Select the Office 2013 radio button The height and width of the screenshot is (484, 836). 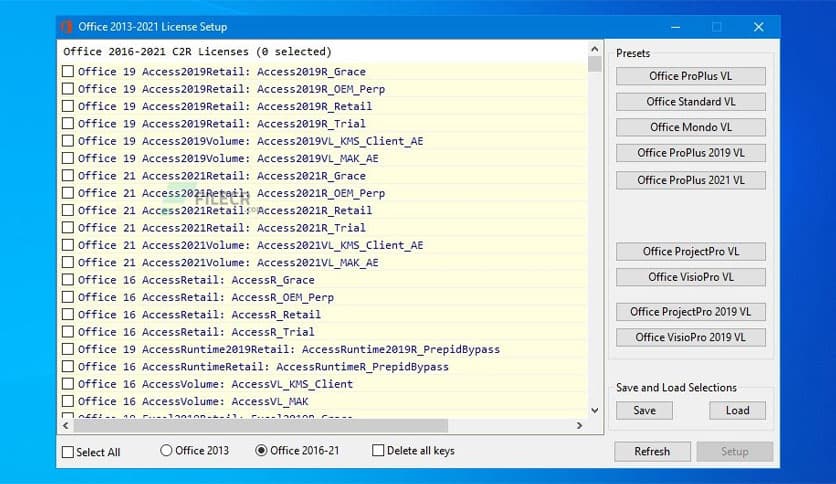tap(166, 450)
